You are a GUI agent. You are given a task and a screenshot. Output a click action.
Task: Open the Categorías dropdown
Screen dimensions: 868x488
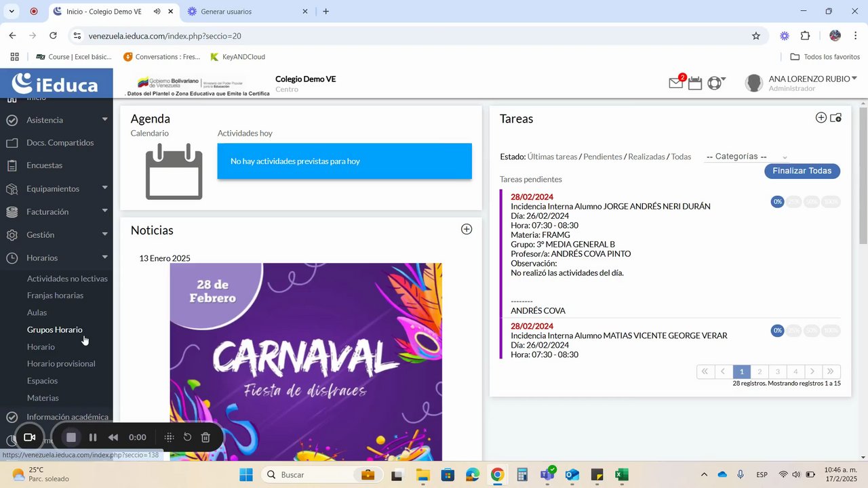(x=747, y=157)
